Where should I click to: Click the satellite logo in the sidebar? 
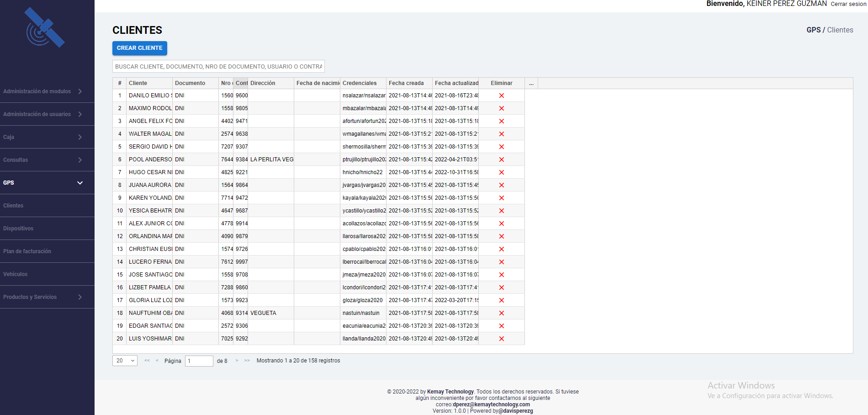(45, 28)
